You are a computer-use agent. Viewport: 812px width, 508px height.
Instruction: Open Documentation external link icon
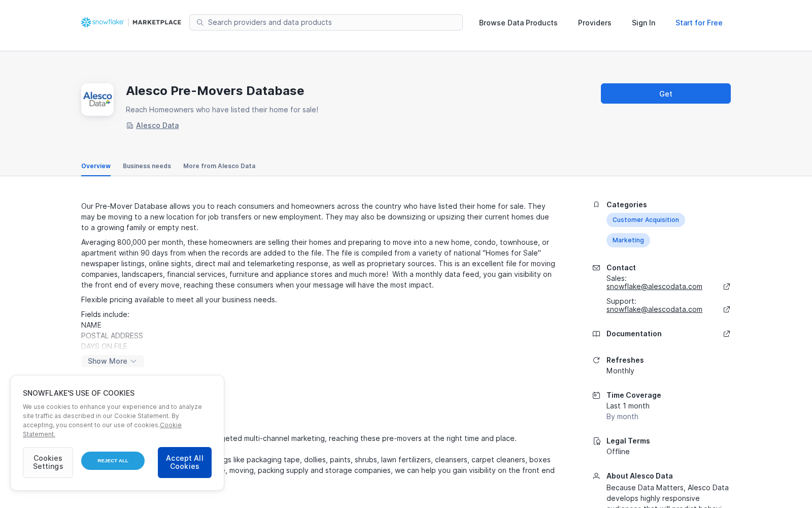click(727, 334)
